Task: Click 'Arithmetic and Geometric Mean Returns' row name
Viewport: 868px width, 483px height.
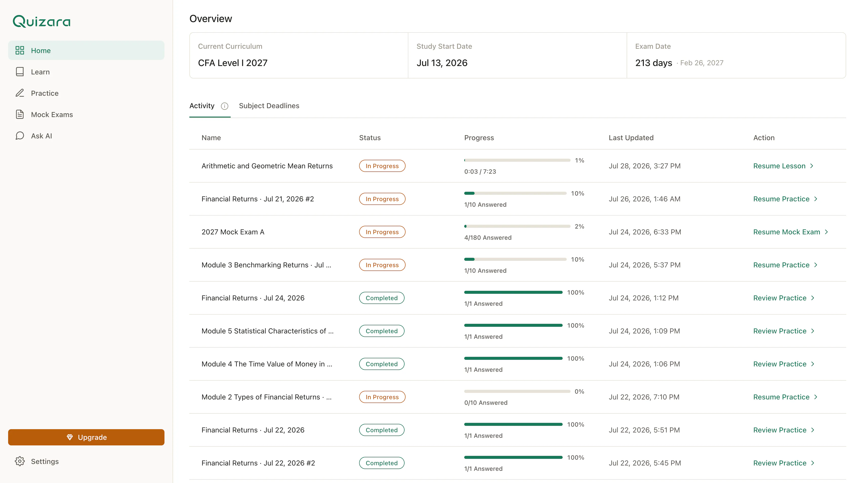Action: pos(267,166)
